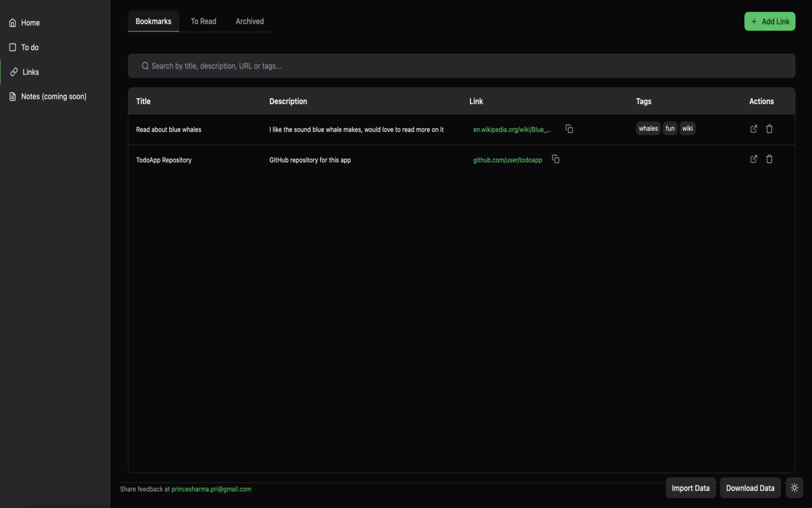Viewport: 812px width, 508px height.
Task: Copy the github.com/user/todoapp link
Action: click(556, 159)
